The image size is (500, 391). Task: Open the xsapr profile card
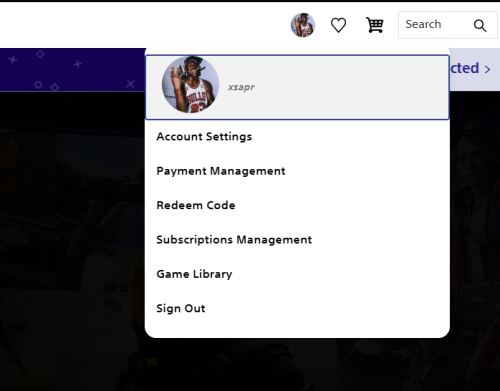297,87
